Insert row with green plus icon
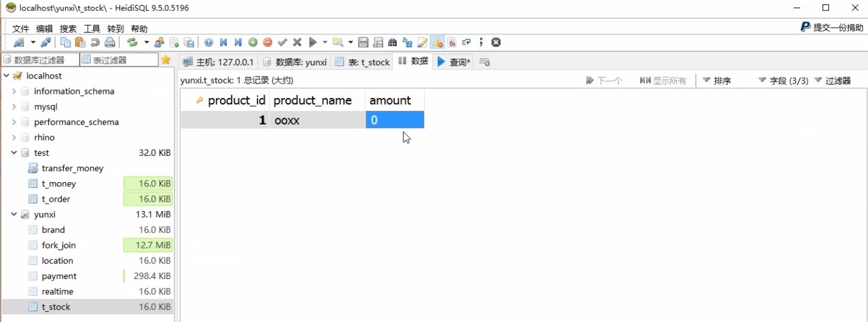Image resolution: width=868 pixels, height=322 pixels. click(253, 42)
